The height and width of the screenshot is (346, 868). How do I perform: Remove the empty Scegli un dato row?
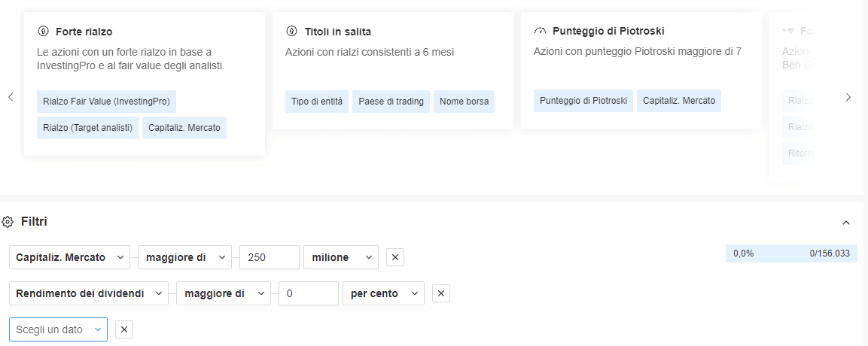125,329
